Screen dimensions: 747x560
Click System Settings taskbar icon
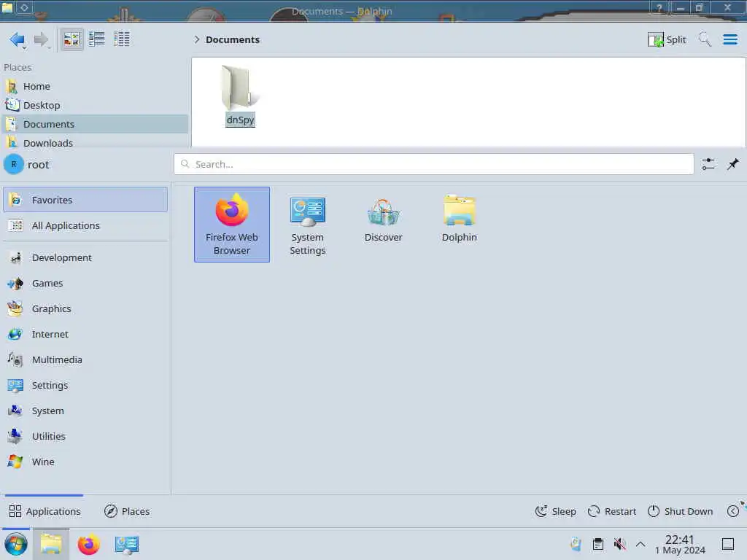click(x=126, y=544)
